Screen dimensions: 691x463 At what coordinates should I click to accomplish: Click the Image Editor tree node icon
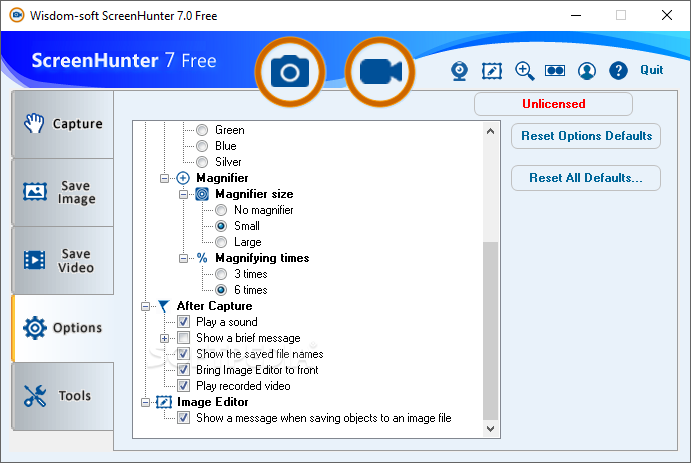(163, 402)
